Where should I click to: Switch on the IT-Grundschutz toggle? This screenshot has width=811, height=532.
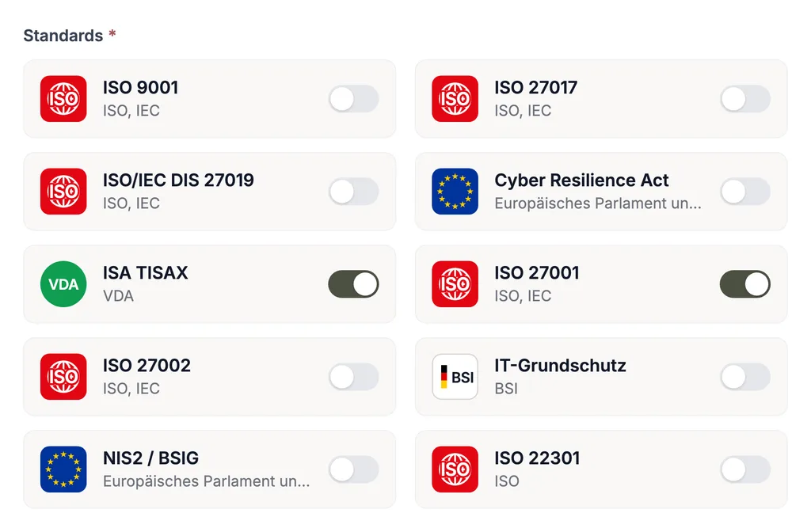click(x=745, y=376)
